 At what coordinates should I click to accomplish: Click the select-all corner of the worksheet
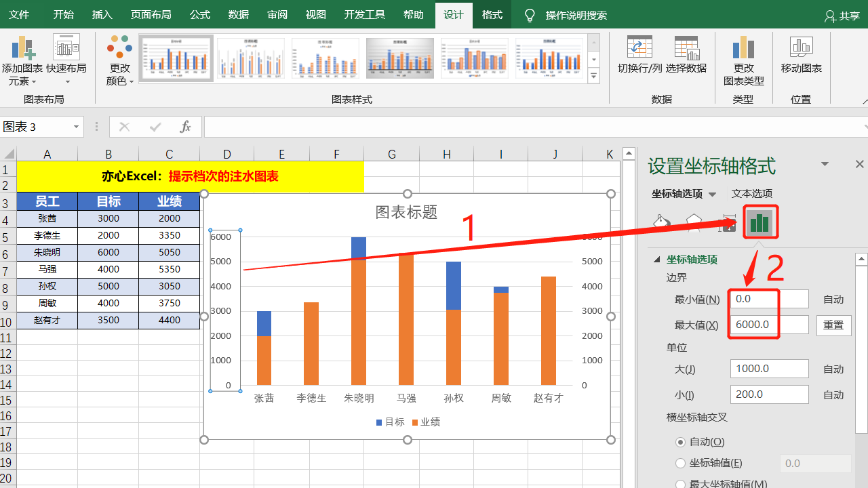click(8, 154)
